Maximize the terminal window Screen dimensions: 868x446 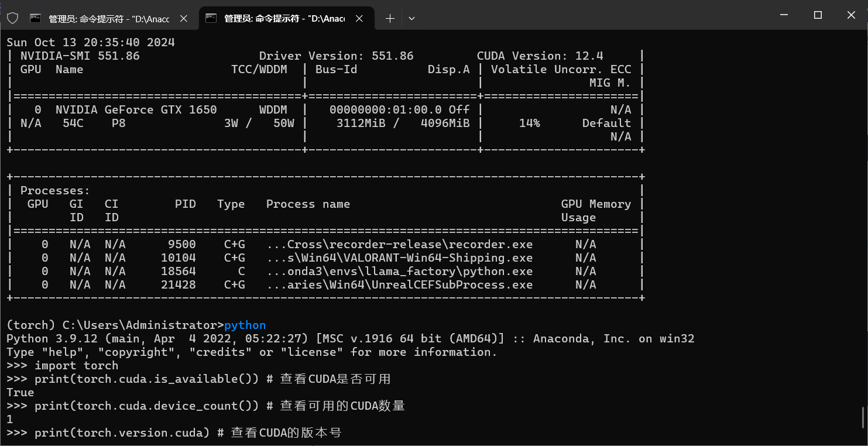click(818, 15)
